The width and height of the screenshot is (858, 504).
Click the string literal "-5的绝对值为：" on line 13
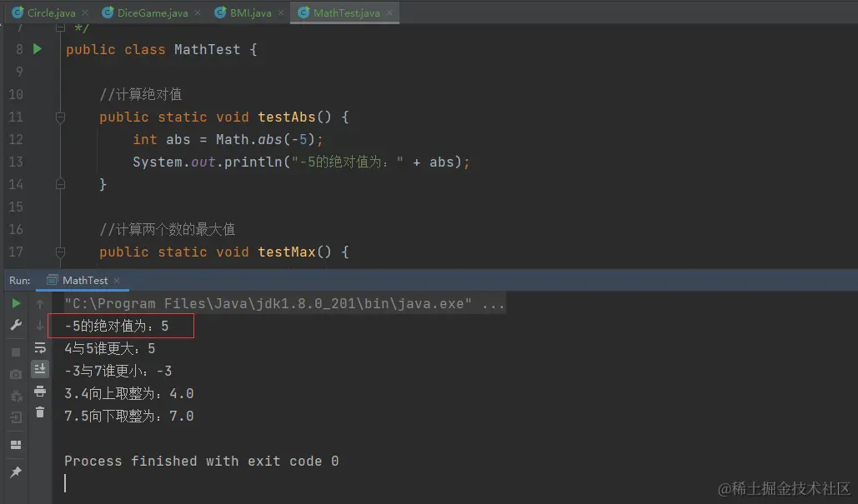tap(347, 162)
